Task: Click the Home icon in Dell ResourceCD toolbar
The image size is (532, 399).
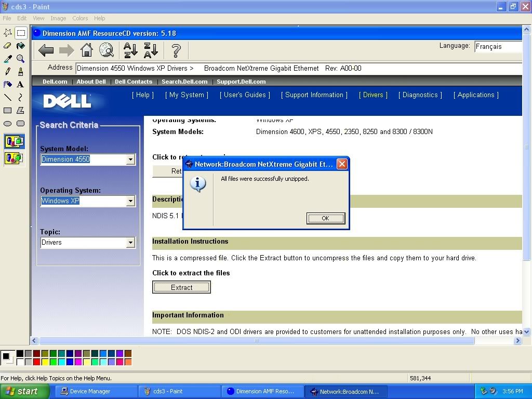Action: 87,50
